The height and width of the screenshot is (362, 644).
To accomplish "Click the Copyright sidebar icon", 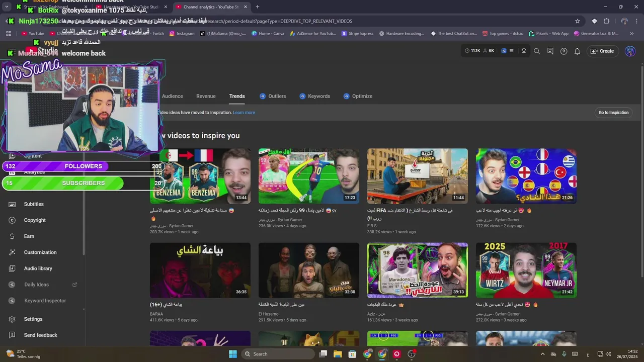I will [x=12, y=220].
